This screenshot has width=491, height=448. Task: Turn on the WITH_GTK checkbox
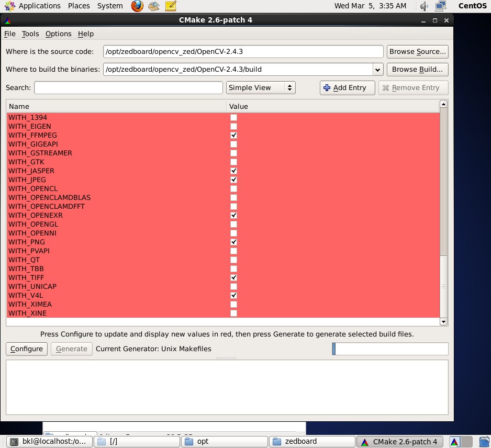[233, 162]
